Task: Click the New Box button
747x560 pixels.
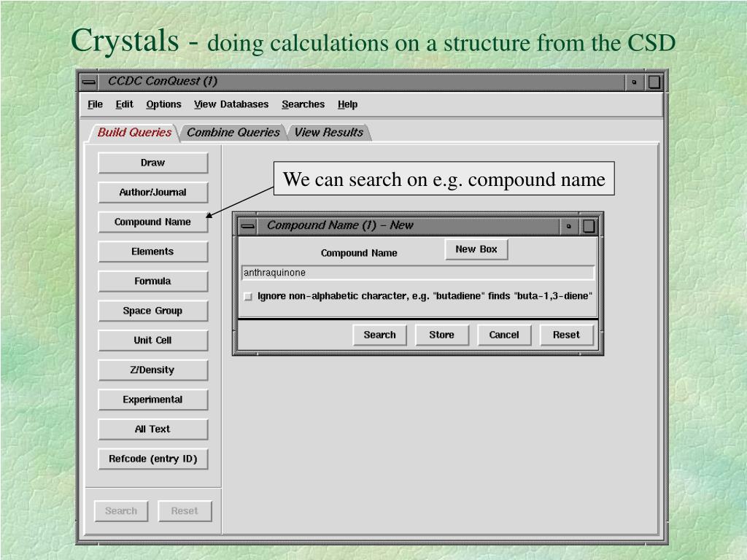Action: pos(476,249)
